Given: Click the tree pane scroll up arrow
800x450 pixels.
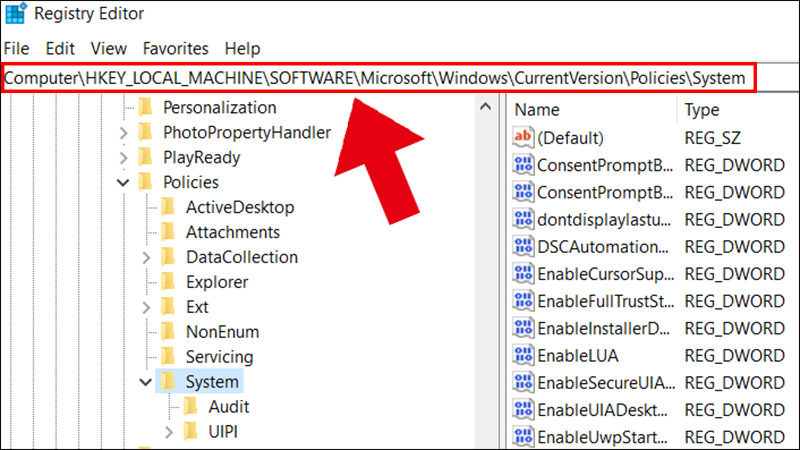Looking at the screenshot, I should 487,107.
